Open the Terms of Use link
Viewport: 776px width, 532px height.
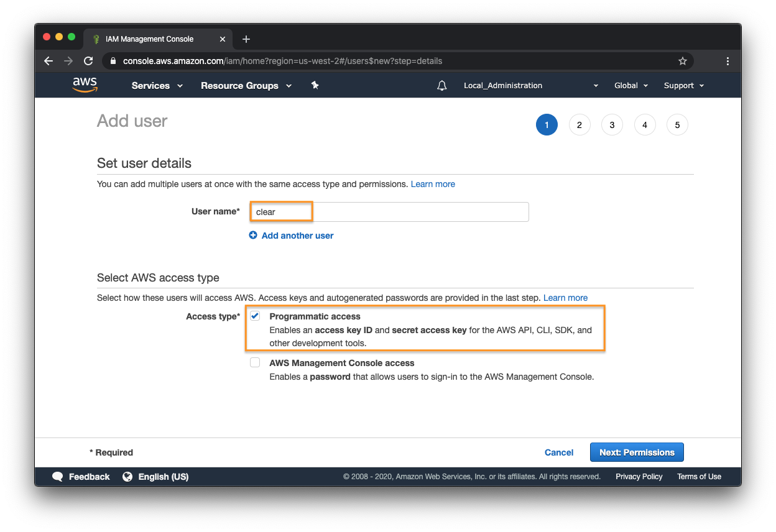(x=699, y=477)
